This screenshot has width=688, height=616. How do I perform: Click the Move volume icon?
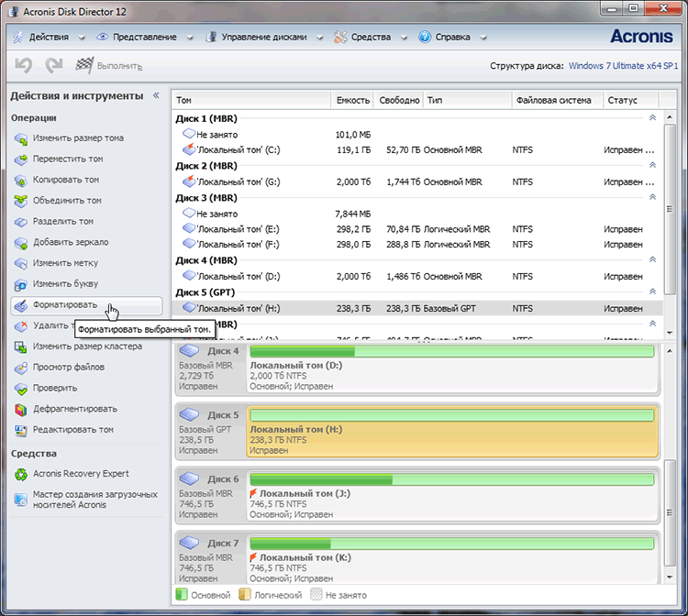[x=20, y=159]
